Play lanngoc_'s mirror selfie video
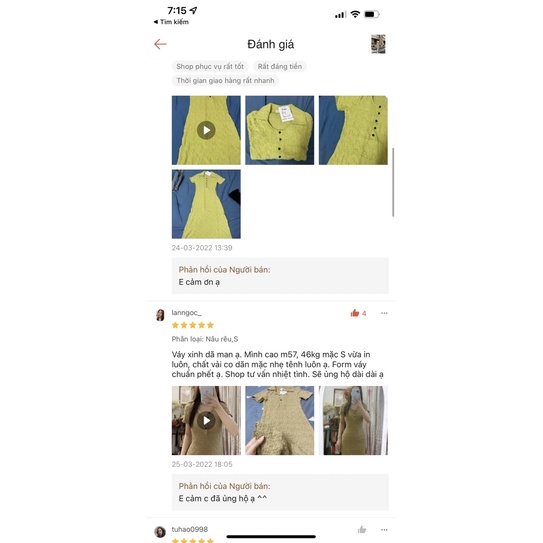This screenshot has width=543, height=543. [206, 420]
